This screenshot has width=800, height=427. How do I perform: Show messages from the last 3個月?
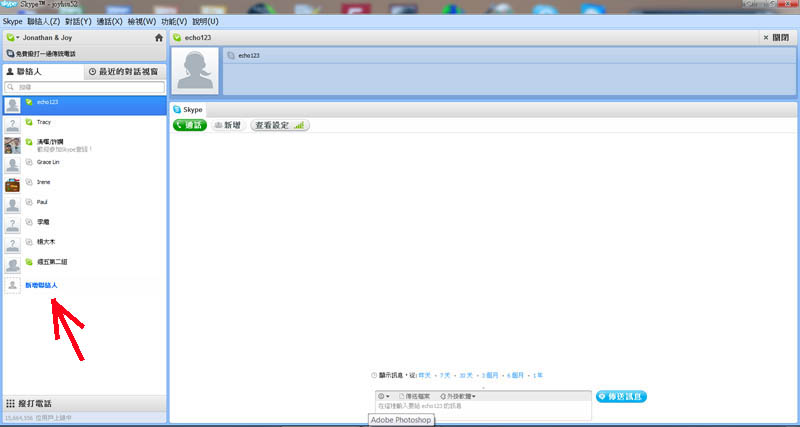pyautogui.click(x=490, y=375)
